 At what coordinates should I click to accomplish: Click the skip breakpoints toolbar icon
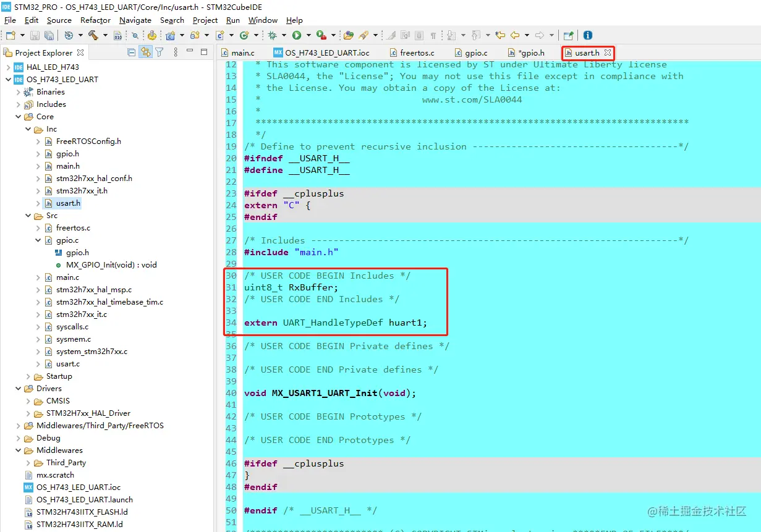[134, 35]
